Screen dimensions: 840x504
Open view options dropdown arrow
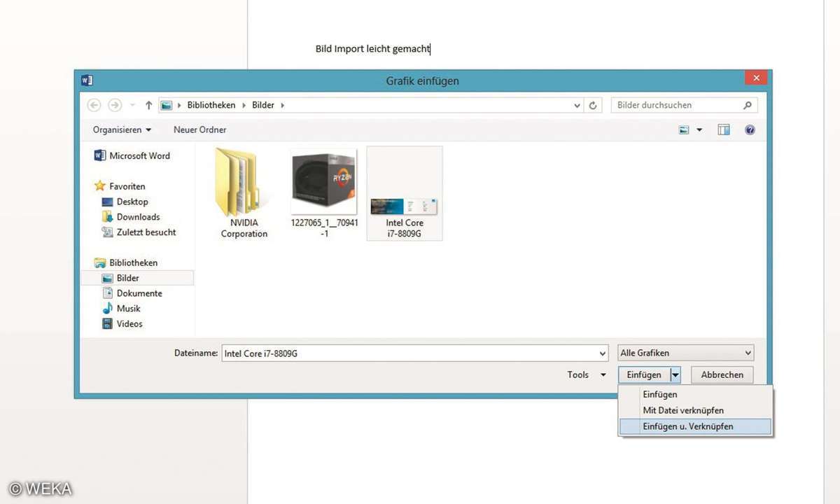(x=699, y=130)
